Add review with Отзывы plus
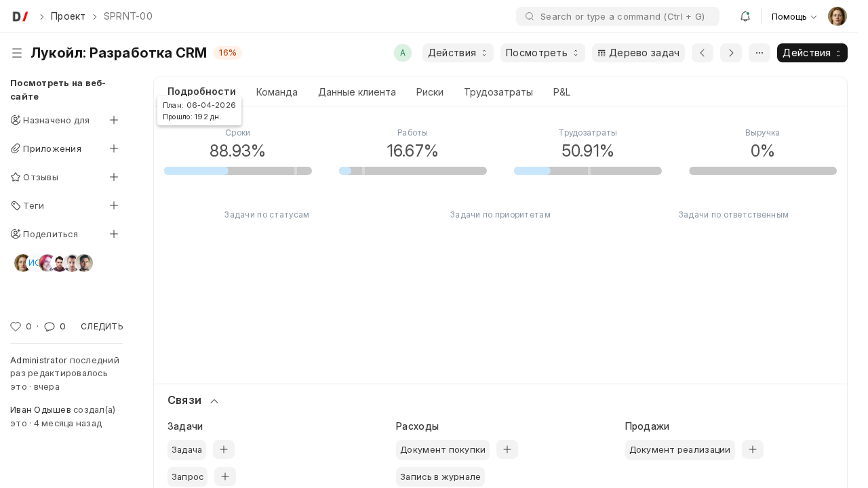The width and height of the screenshot is (868, 488). tap(114, 177)
